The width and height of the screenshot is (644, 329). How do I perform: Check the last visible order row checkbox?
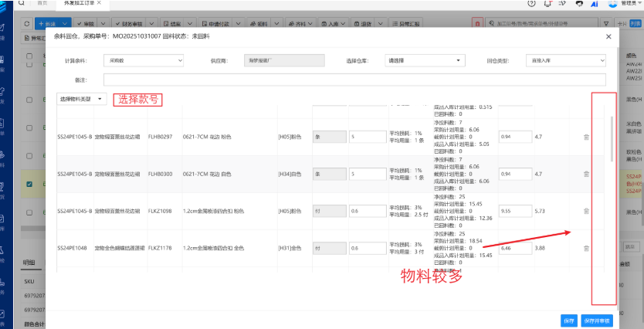[x=29, y=212]
